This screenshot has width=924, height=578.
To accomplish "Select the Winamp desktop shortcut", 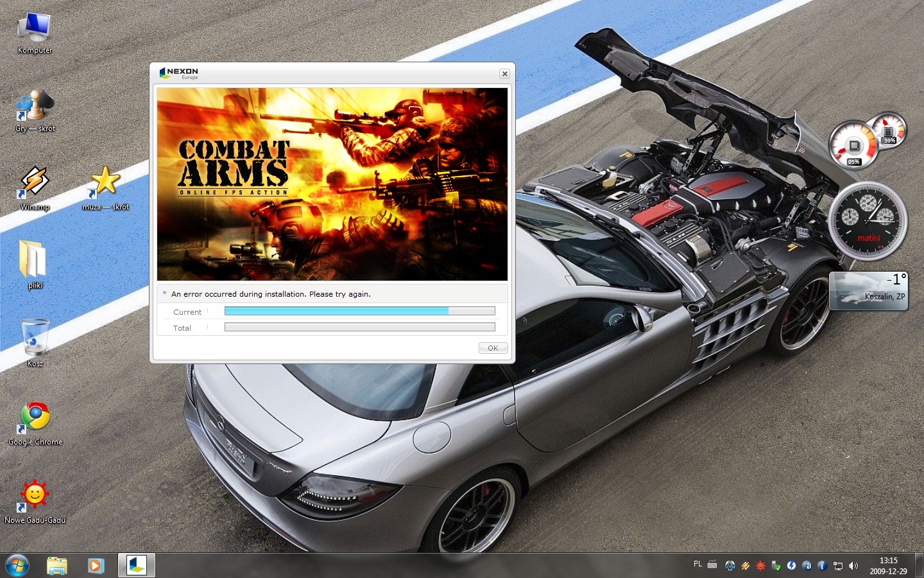I will point(35,189).
